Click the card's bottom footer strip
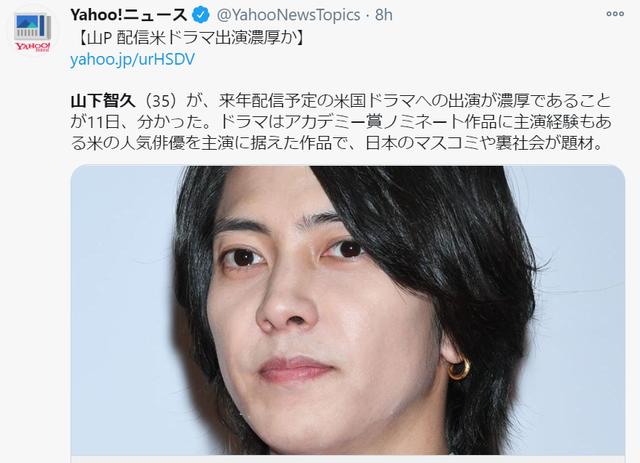640x463 pixels. (x=348, y=459)
